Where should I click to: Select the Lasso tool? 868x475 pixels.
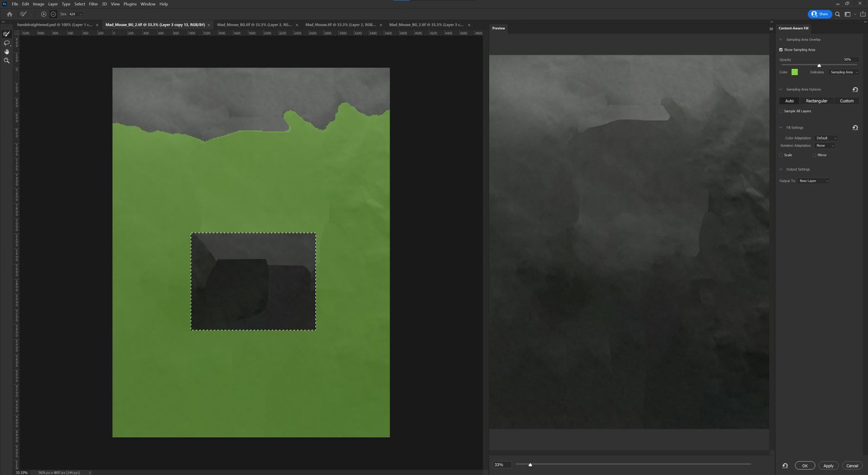tap(7, 43)
